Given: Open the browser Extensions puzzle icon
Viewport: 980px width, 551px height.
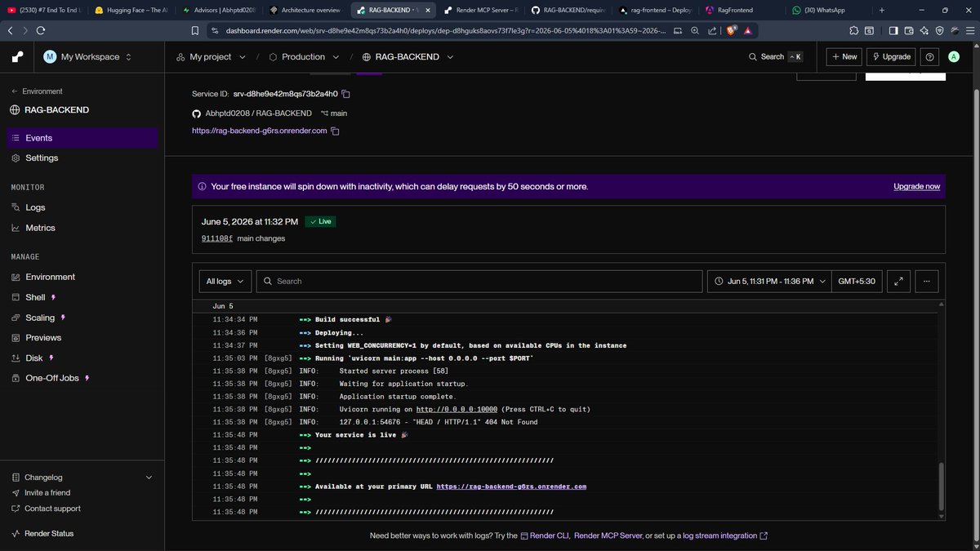Looking at the screenshot, I should coord(854,30).
